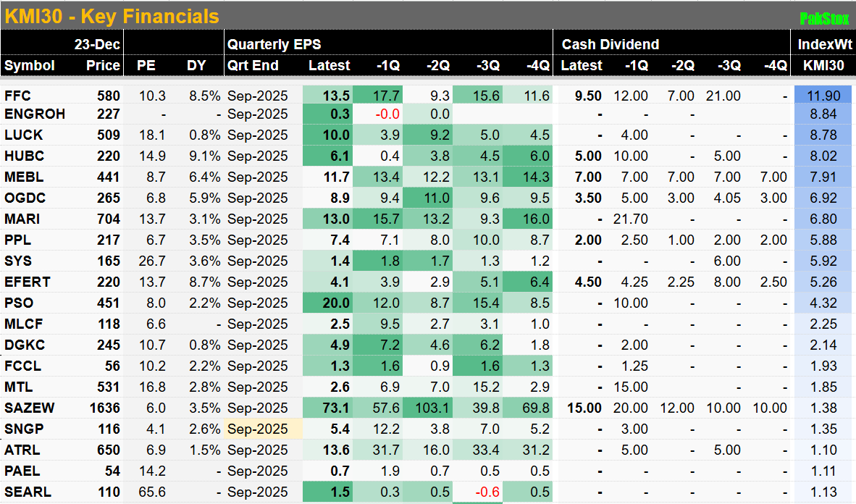Click SYS PE value 26.7
Image resolution: width=856 pixels, height=504 pixels.
[x=152, y=261]
